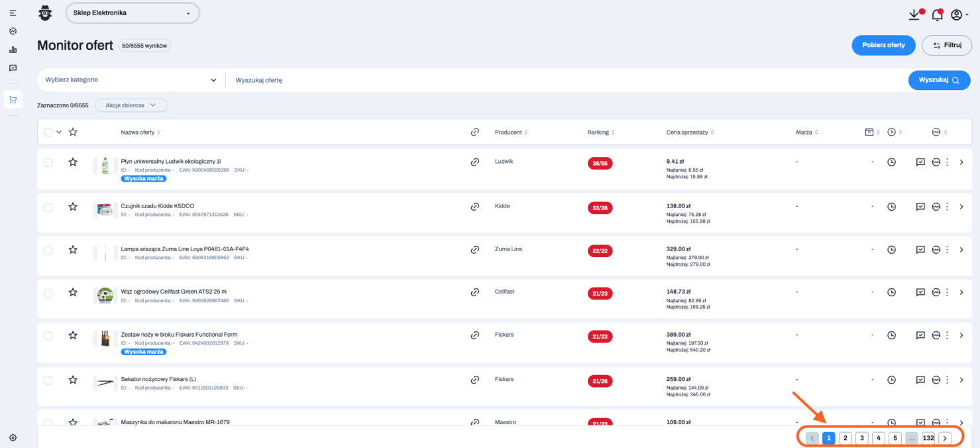Viewport: 980px width, 448px height.
Task: Click the Wyszukaj ofertę search field
Action: click(x=563, y=80)
